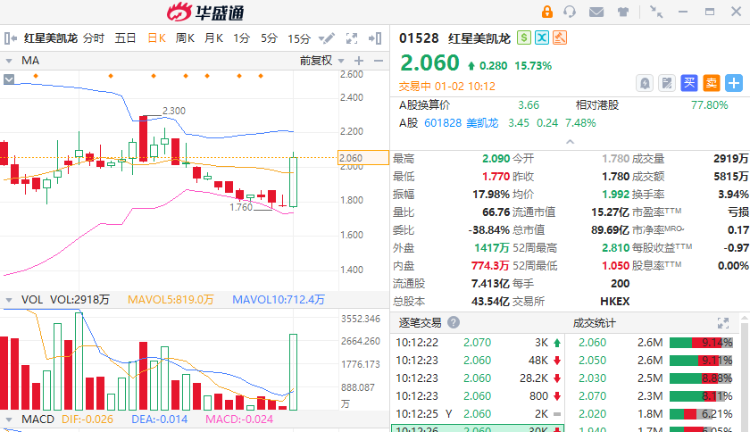The width and height of the screenshot is (750, 432).
Task: Switch to 5分 five-minute chart
Action: point(269,38)
